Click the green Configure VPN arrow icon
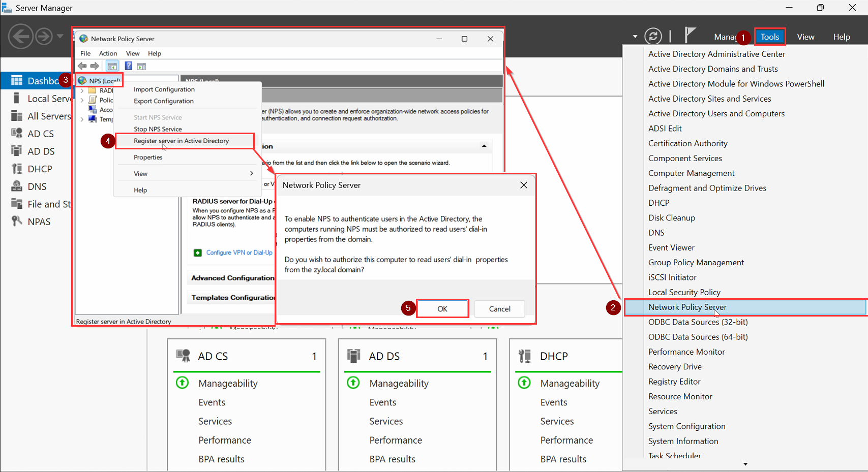 click(x=198, y=253)
